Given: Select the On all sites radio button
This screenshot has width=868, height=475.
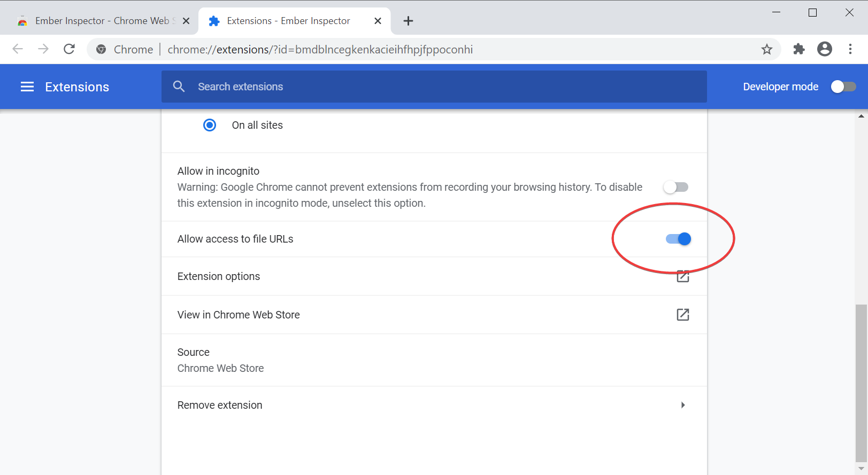Looking at the screenshot, I should (x=210, y=125).
